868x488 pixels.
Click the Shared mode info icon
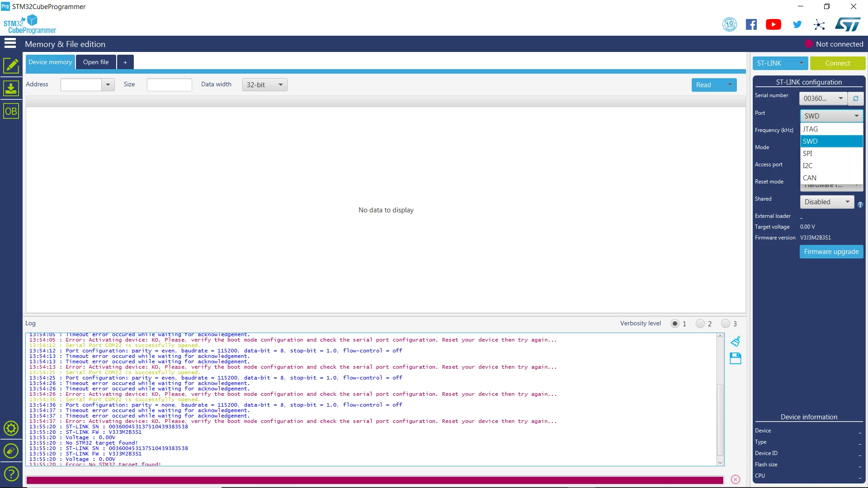tap(860, 205)
